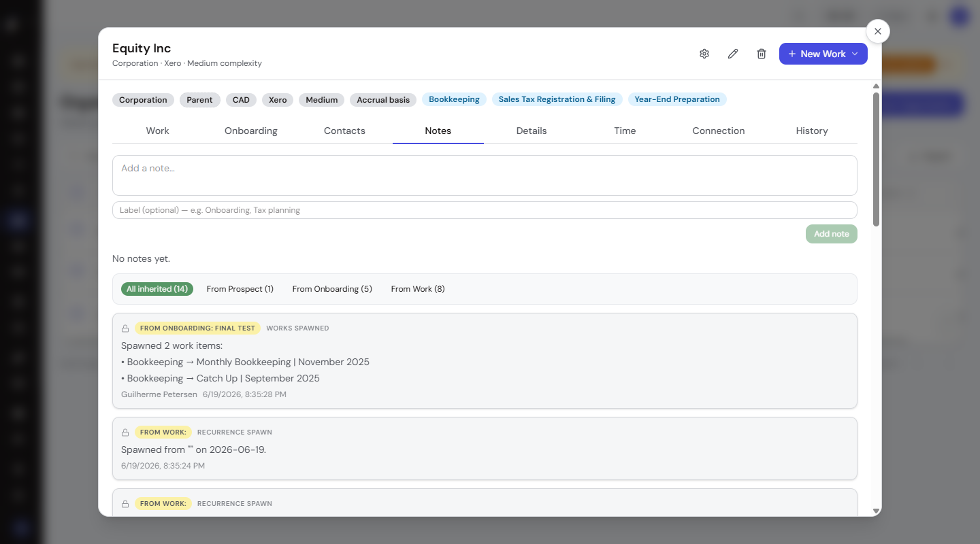Filter notes From Prospect (1)
This screenshot has width=980, height=544.
click(x=240, y=289)
